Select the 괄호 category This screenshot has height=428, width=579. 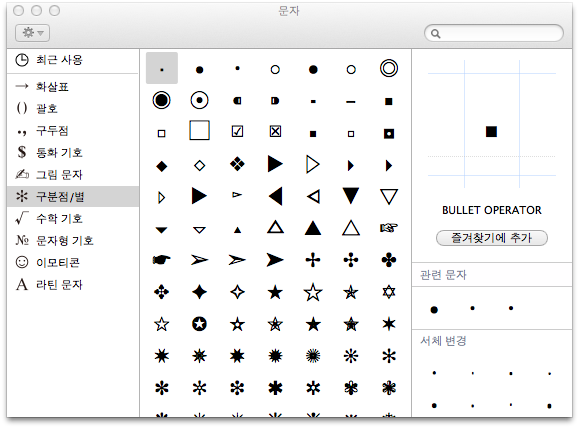tap(72, 108)
